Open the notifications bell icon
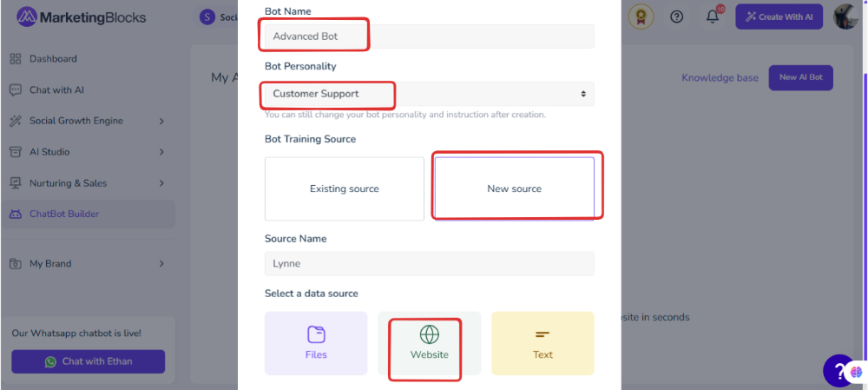 (x=713, y=17)
